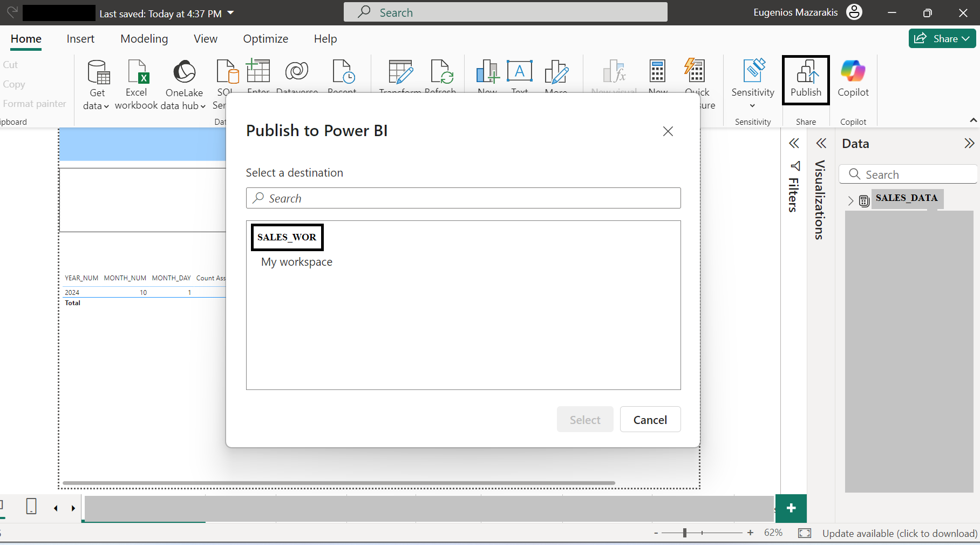Open the Dataverse connector icon
This screenshot has height=545, width=980.
tap(297, 71)
